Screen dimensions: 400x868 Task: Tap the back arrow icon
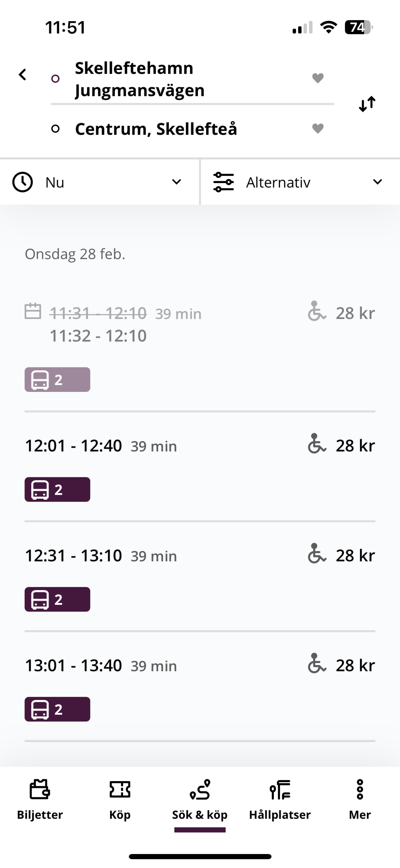(x=23, y=75)
